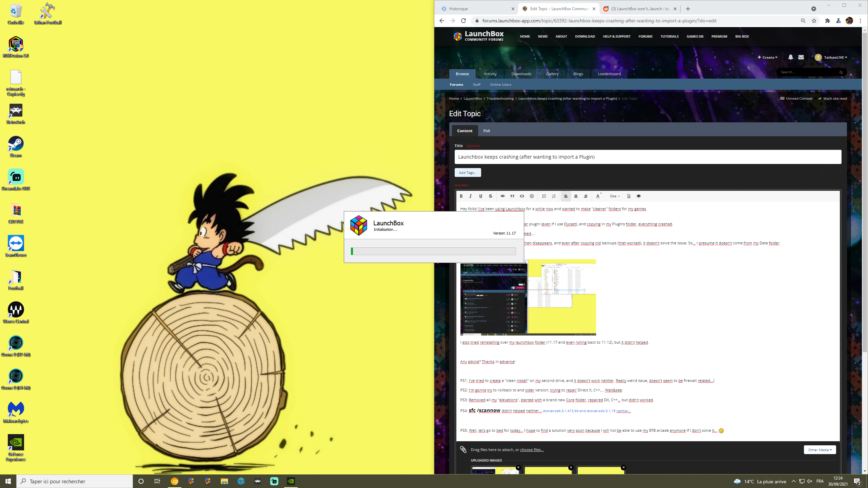Image resolution: width=868 pixels, height=488 pixels.
Task: Open the Activity tab
Action: [490, 74]
